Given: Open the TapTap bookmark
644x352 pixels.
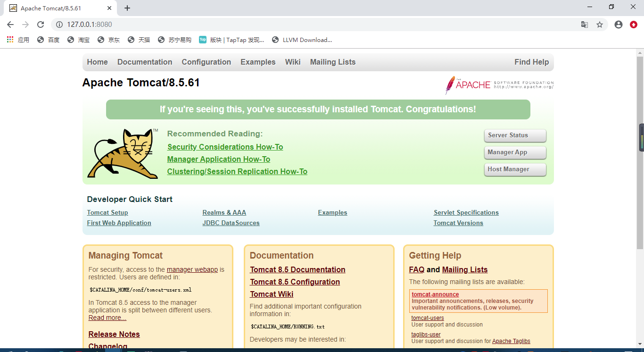Looking at the screenshot, I should [x=231, y=40].
